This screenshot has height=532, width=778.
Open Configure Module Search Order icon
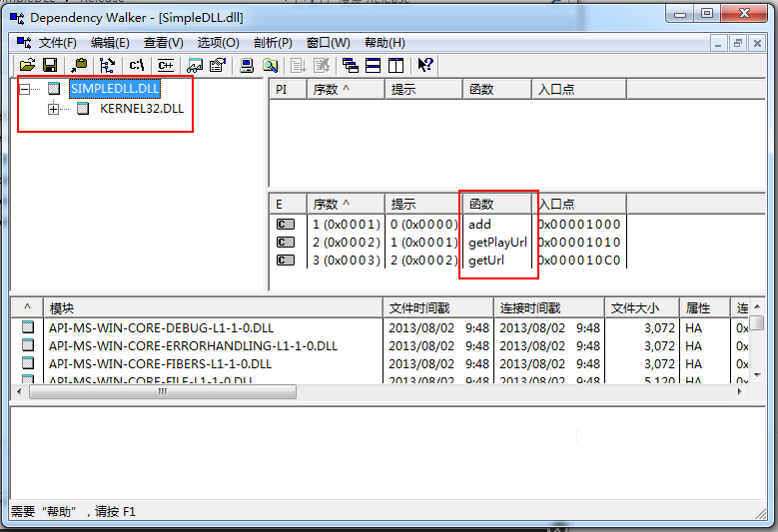270,65
